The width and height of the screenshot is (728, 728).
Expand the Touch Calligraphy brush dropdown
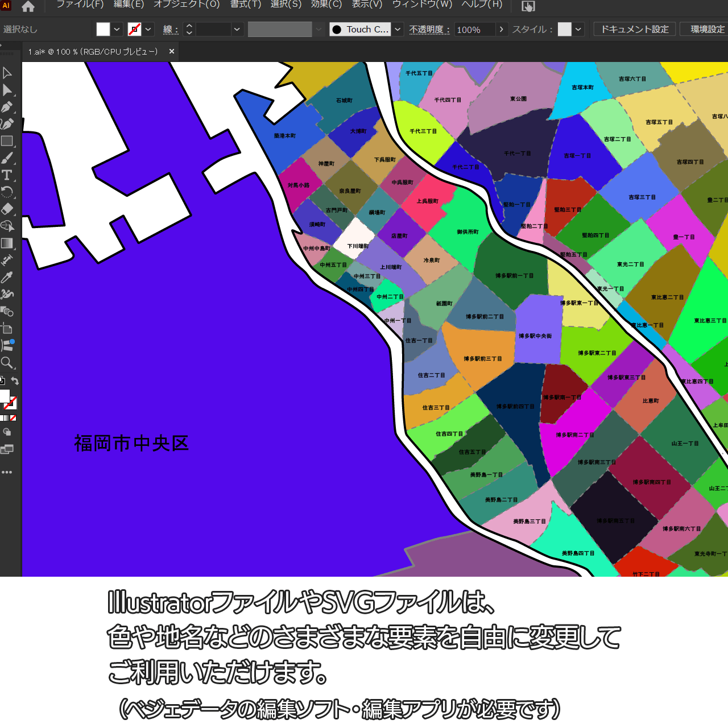[398, 30]
